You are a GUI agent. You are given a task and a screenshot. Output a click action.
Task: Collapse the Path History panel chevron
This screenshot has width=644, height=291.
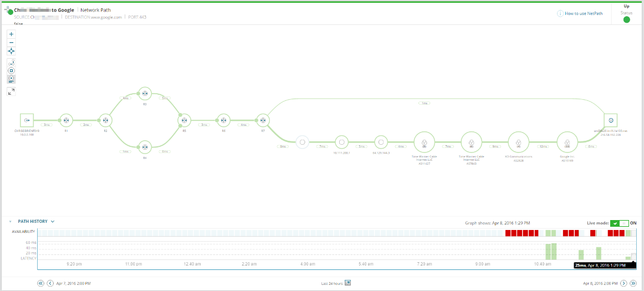tap(11, 222)
